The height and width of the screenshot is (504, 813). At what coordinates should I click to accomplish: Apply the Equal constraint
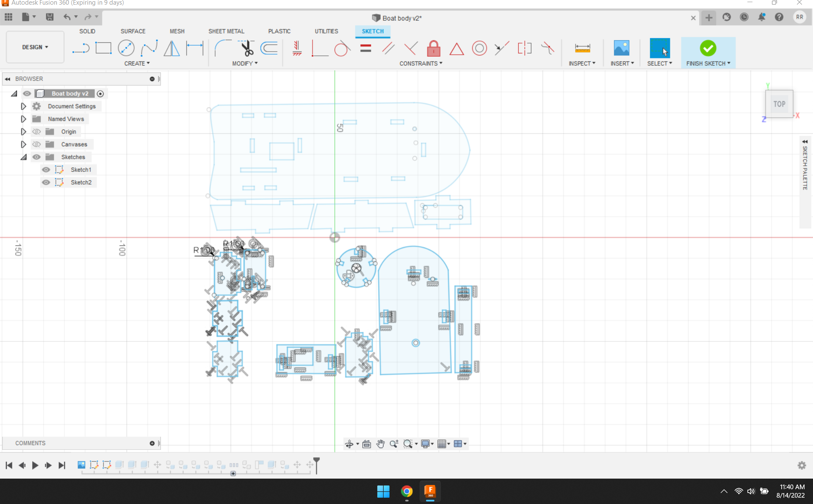pyautogui.click(x=365, y=48)
